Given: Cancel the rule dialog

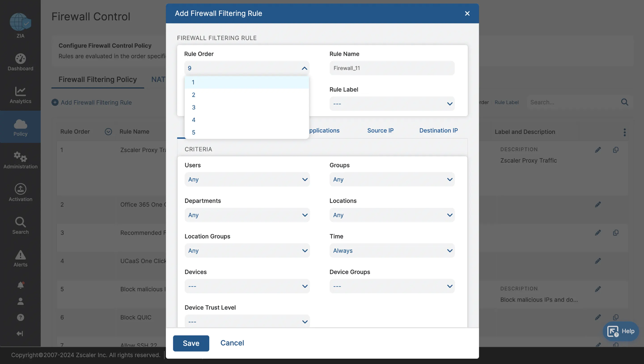Looking at the screenshot, I should coord(232,343).
